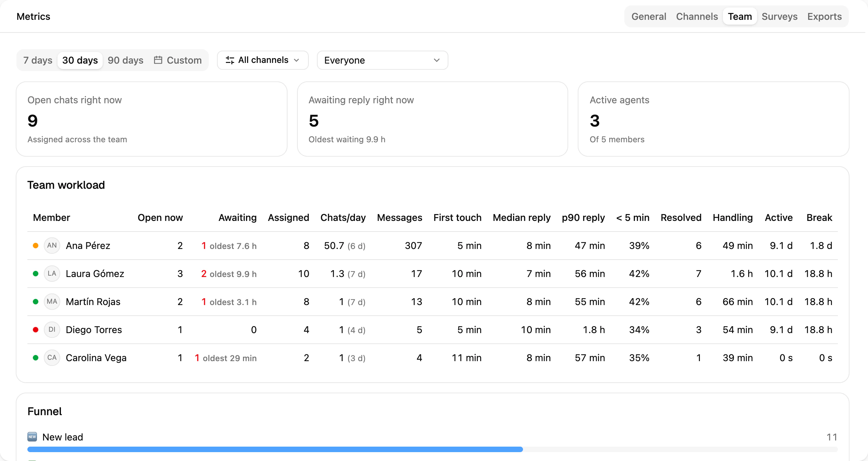Click the New lead funnel progress bar
Screen dimensions: 868x461
click(x=433, y=449)
